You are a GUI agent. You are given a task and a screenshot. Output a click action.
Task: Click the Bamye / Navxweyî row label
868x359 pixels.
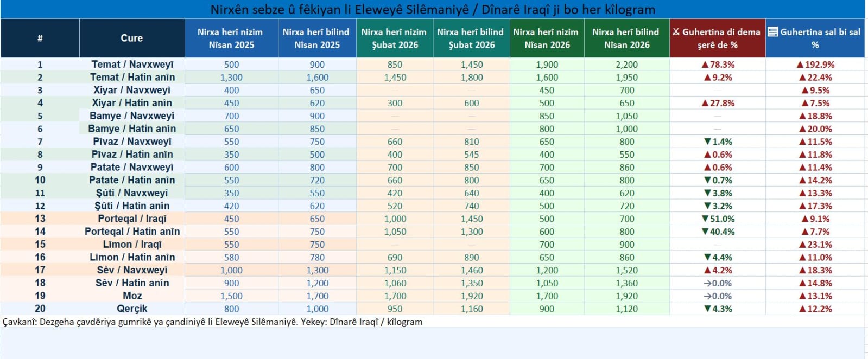pyautogui.click(x=132, y=116)
